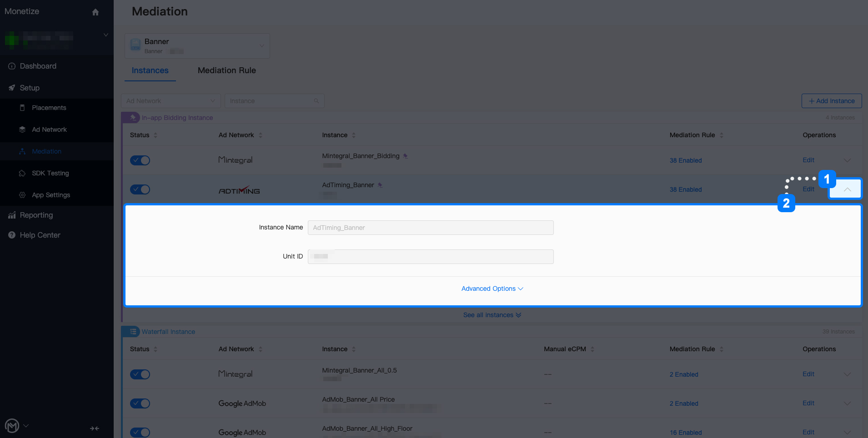Sort bidding table by Ad Network
This screenshot has width=868, height=438.
261,135
